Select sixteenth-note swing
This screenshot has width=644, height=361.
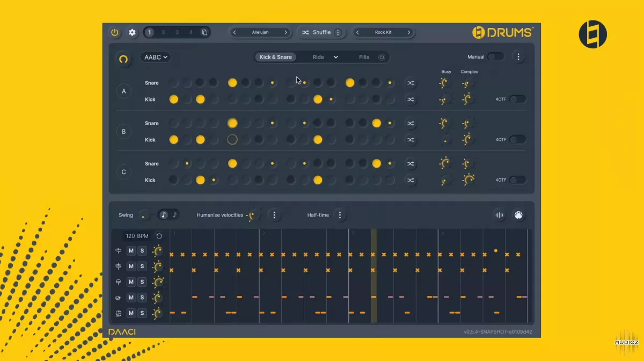tap(174, 215)
